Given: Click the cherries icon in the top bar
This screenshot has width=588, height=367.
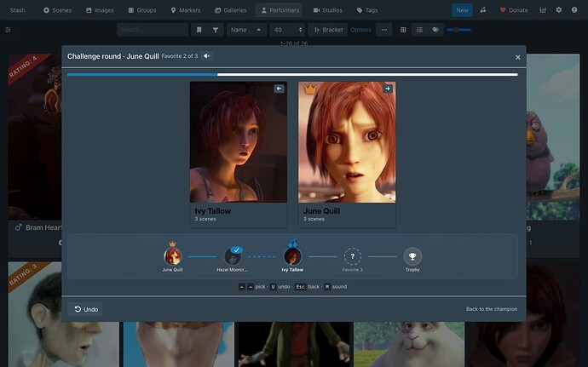Looking at the screenshot, I should click(x=483, y=10).
